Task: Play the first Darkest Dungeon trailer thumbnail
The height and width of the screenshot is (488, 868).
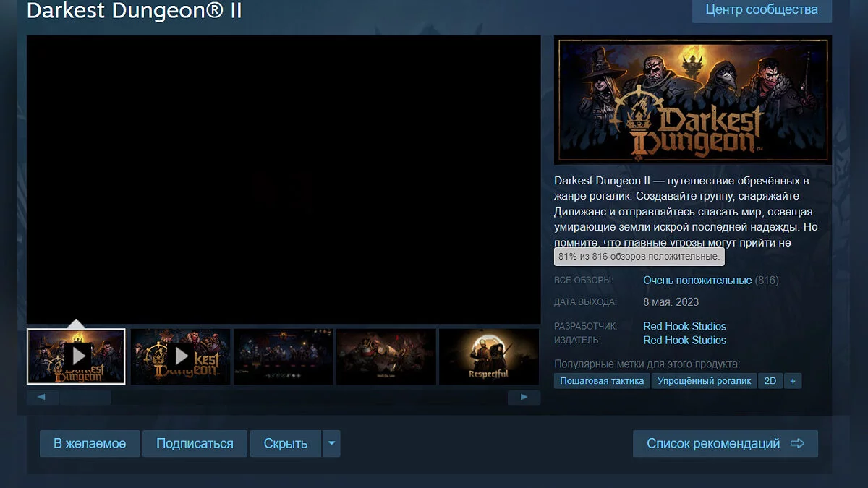Action: tap(76, 356)
